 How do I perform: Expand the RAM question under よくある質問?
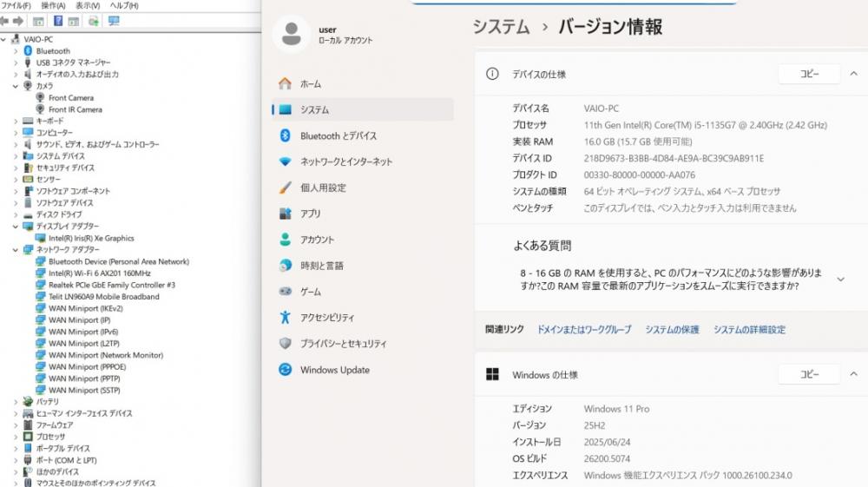(839, 280)
